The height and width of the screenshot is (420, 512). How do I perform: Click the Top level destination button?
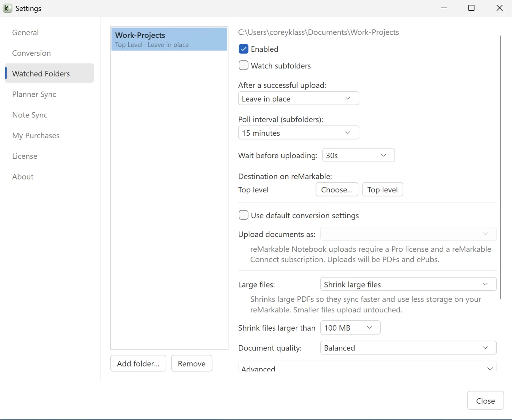[382, 190]
